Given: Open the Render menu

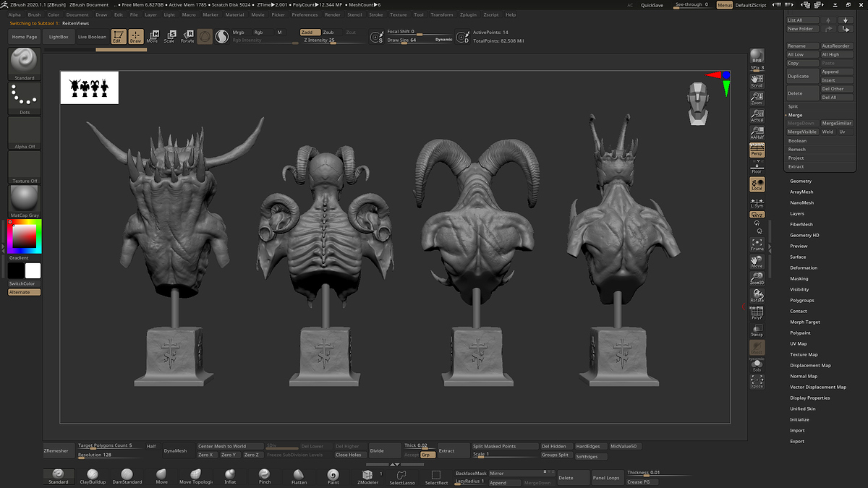Looking at the screenshot, I should click(333, 14).
